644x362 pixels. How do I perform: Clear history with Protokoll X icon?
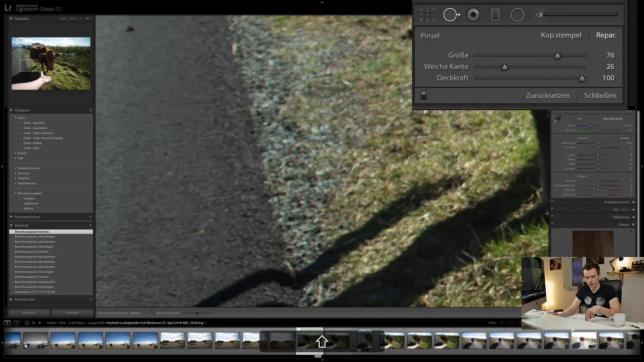pos(90,225)
